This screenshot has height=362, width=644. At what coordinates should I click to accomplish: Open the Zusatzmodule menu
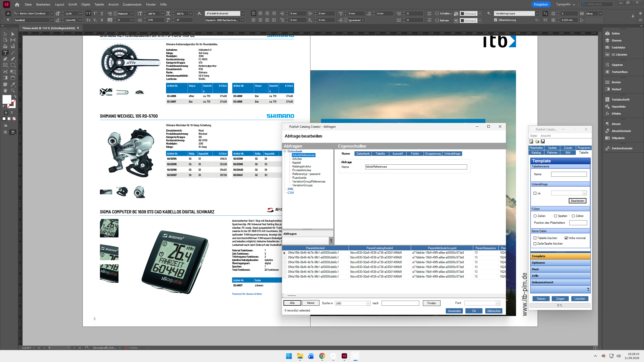click(x=132, y=5)
